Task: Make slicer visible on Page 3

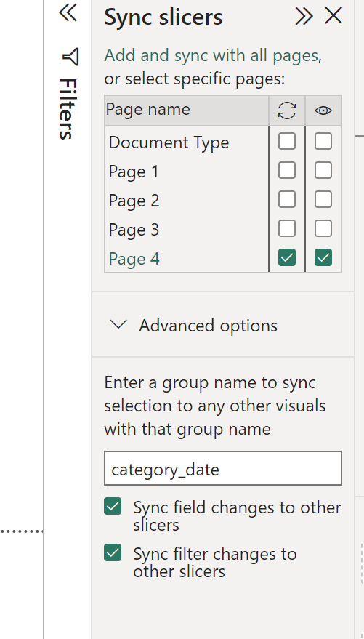Action: (x=323, y=228)
